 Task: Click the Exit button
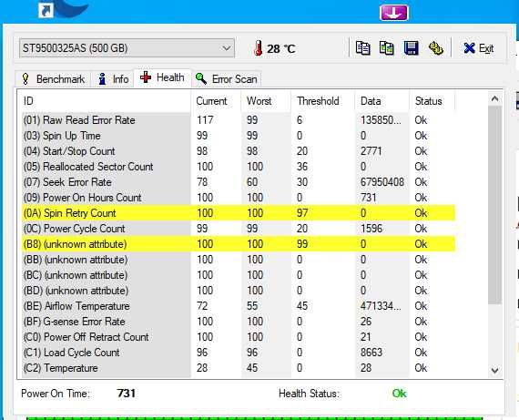click(478, 48)
